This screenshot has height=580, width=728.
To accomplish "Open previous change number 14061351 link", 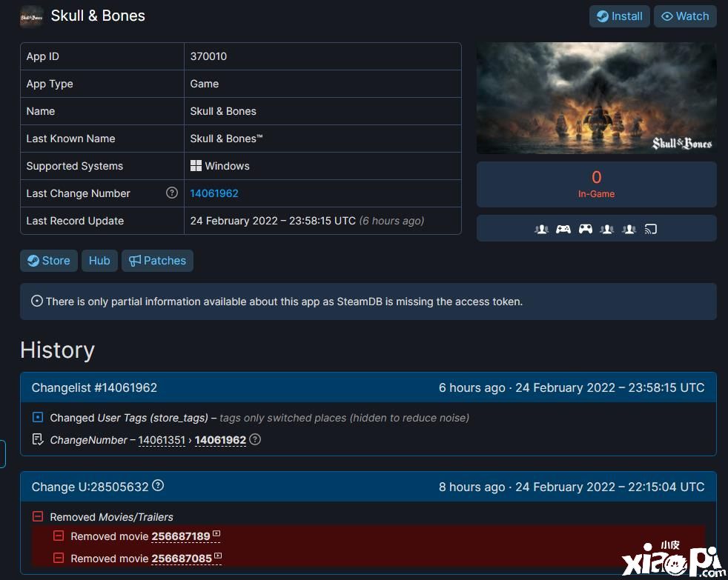I will click(162, 440).
